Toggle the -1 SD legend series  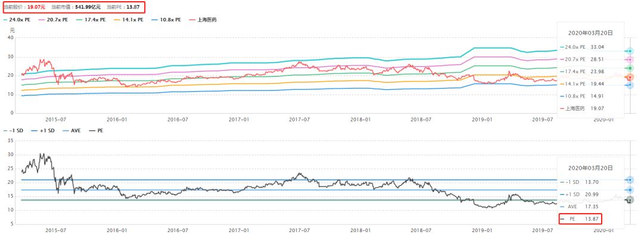point(12,130)
